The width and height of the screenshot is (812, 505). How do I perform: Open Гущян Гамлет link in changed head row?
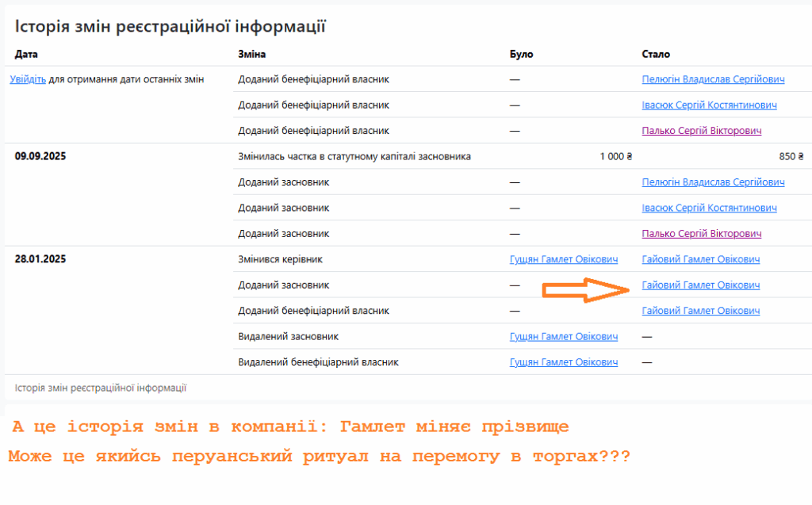tap(563, 259)
